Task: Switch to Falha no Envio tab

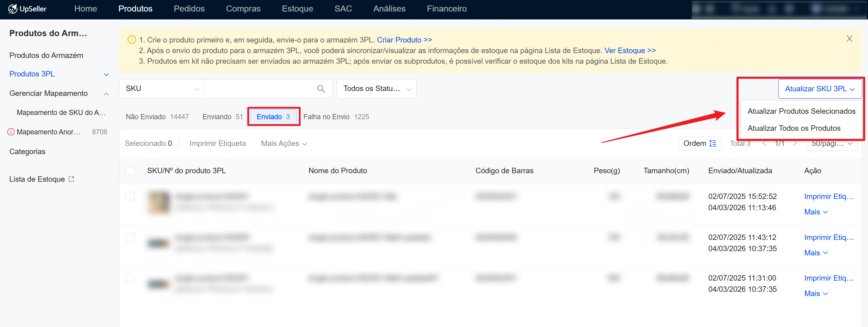Action: (336, 117)
